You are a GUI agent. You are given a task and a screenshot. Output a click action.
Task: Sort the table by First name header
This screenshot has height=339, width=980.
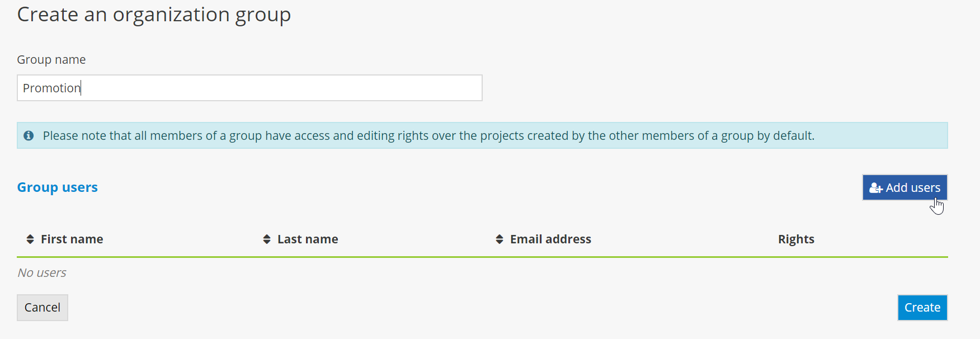(72, 239)
